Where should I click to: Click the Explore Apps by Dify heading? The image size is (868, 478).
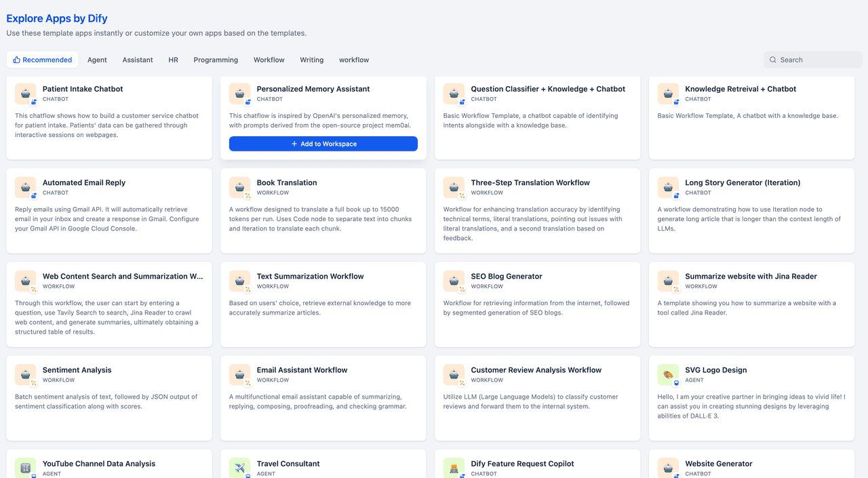click(x=57, y=18)
